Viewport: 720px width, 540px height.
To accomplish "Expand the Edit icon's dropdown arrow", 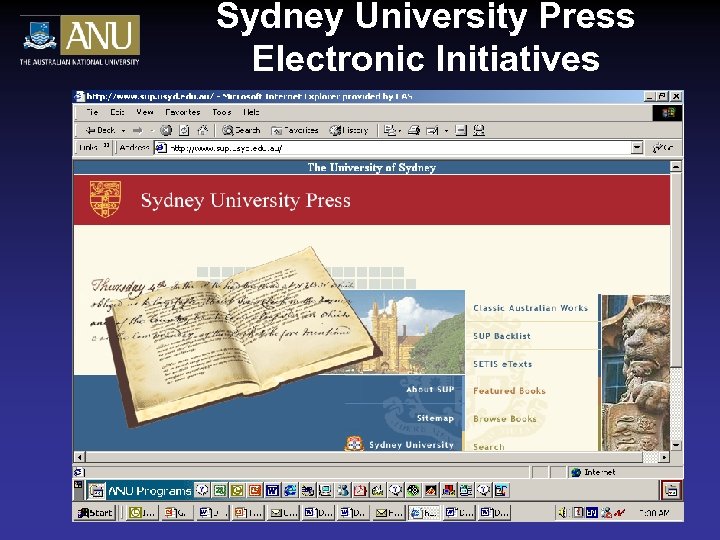I will (x=446, y=131).
